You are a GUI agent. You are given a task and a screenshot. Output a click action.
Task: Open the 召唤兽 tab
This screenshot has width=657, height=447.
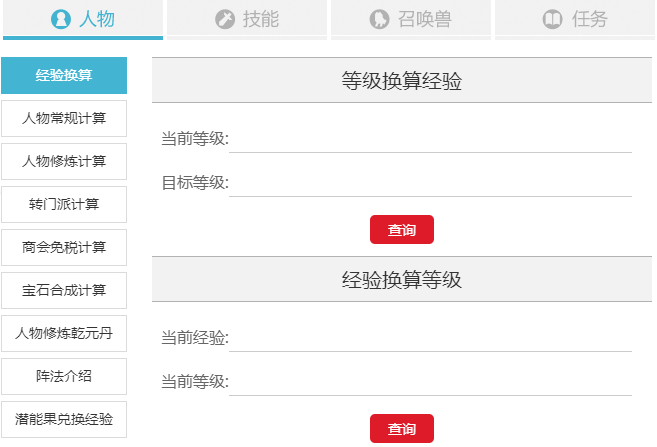tap(411, 19)
